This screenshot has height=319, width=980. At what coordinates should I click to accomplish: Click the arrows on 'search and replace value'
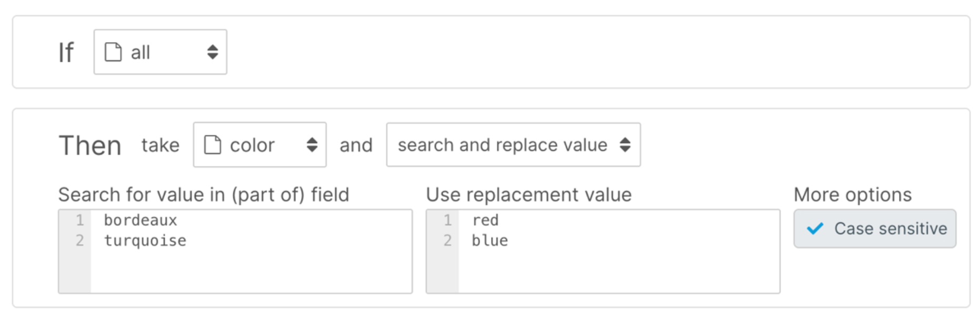point(626,145)
